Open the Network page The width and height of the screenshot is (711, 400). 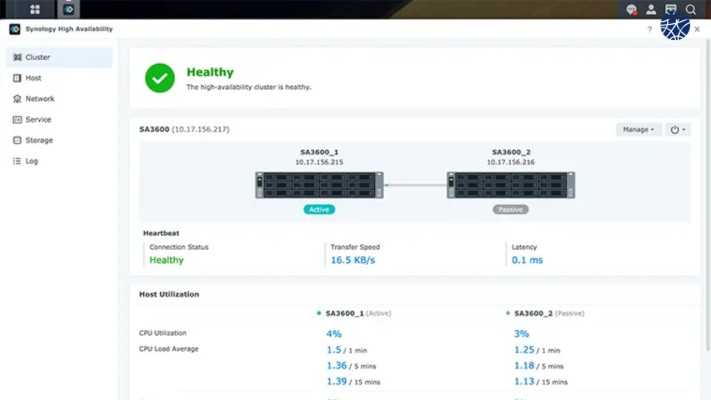pyautogui.click(x=59, y=99)
